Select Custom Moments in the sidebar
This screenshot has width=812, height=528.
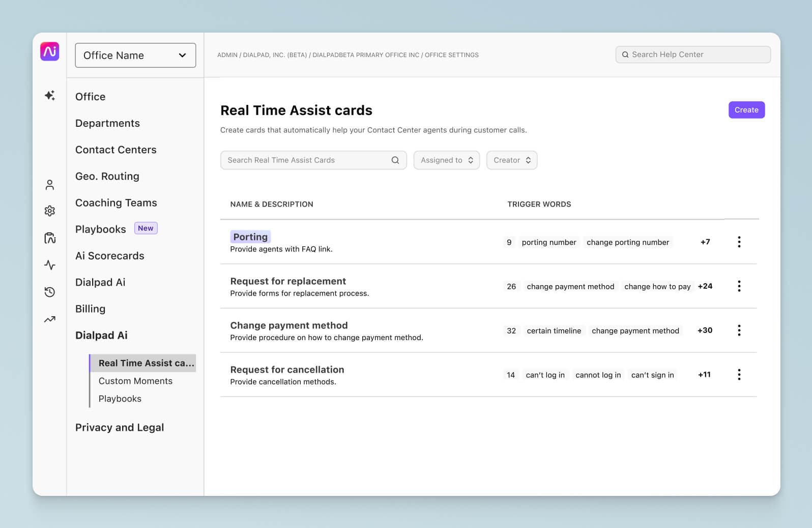click(x=135, y=381)
